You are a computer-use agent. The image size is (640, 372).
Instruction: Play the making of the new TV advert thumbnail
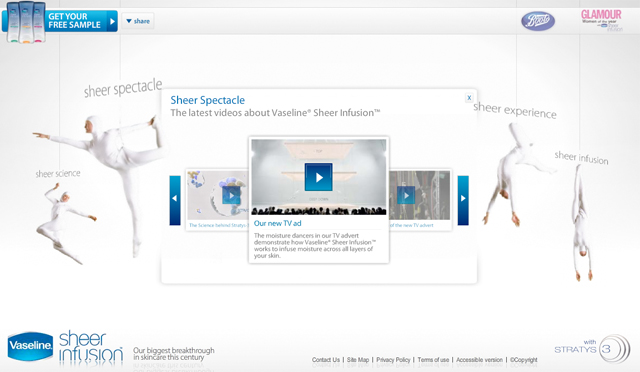tap(406, 196)
